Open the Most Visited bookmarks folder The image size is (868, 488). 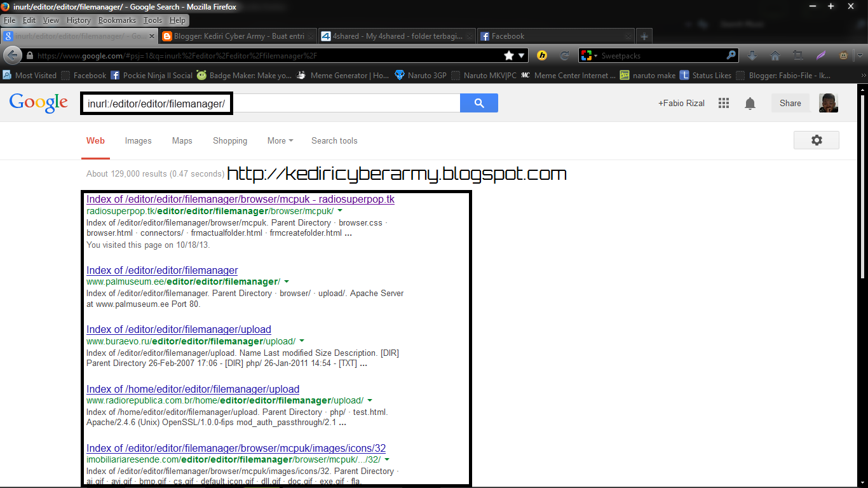pyautogui.click(x=29, y=75)
